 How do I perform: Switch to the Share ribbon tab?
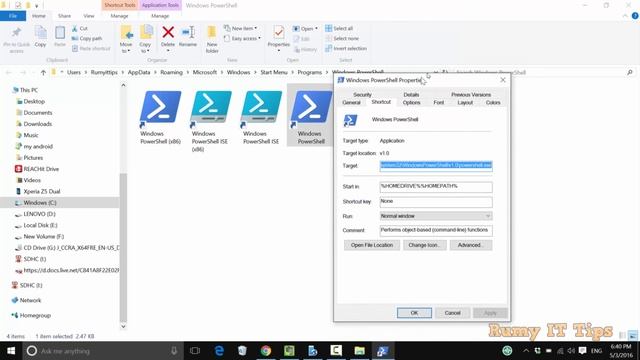point(64,16)
